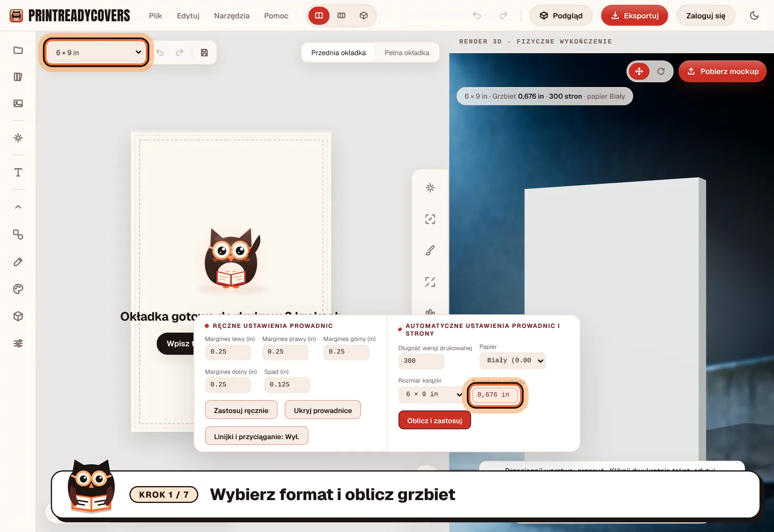774x532 pixels.
Task: Open the color palette tool in sidebar
Action: click(18, 289)
